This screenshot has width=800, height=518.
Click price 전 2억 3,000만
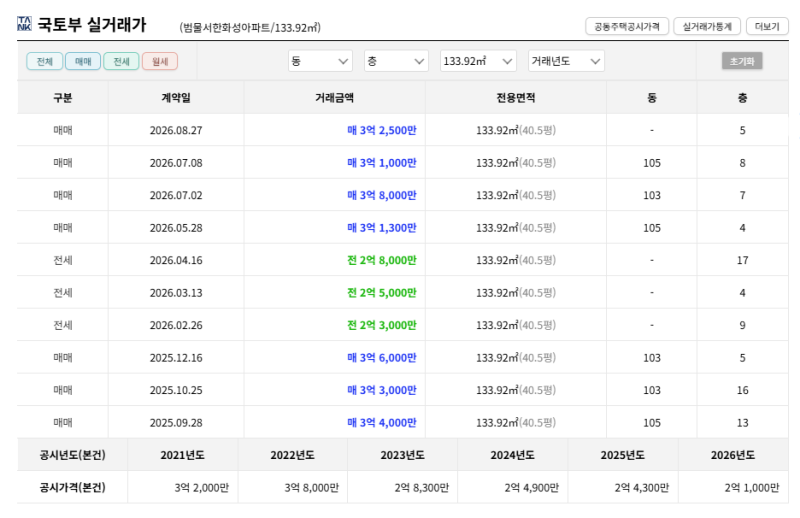(382, 325)
